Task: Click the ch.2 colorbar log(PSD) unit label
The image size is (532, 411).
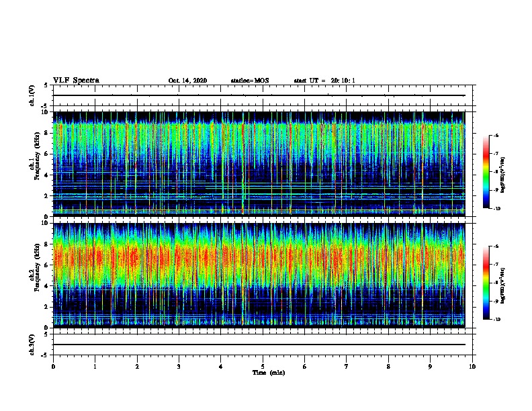Action: [502, 285]
